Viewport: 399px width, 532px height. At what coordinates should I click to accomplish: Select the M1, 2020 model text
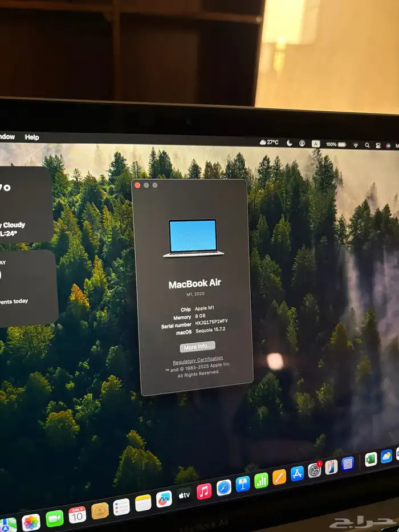[x=196, y=294]
